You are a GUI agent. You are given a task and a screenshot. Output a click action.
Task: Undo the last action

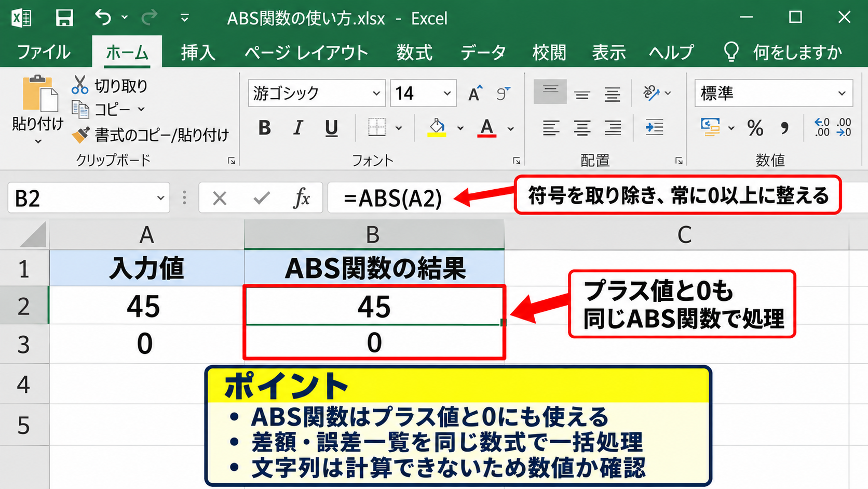pos(103,18)
